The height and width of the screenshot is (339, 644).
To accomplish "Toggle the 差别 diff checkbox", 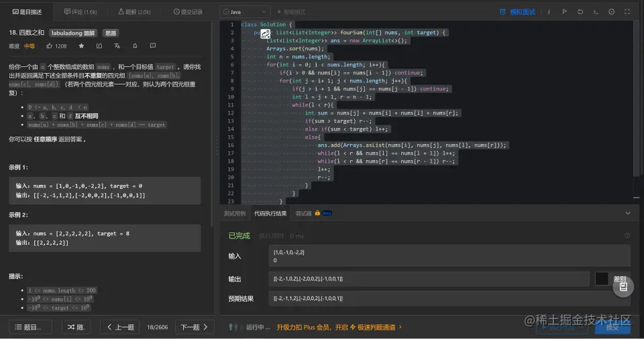I will pyautogui.click(x=602, y=279).
